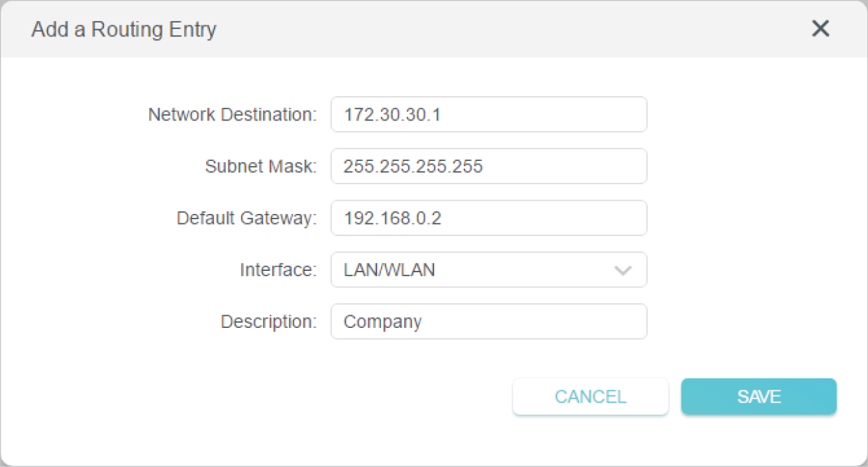Close the Add a Routing Entry dialog

point(820,28)
